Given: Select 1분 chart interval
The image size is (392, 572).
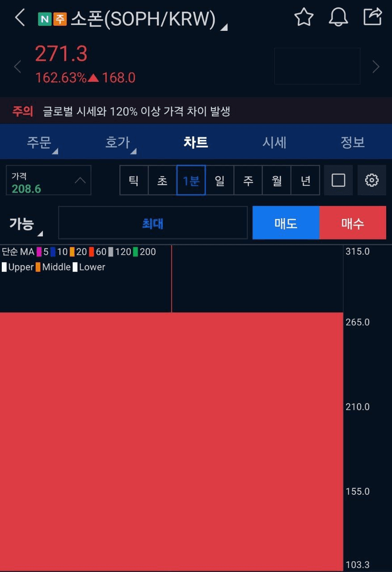Looking at the screenshot, I should (191, 180).
